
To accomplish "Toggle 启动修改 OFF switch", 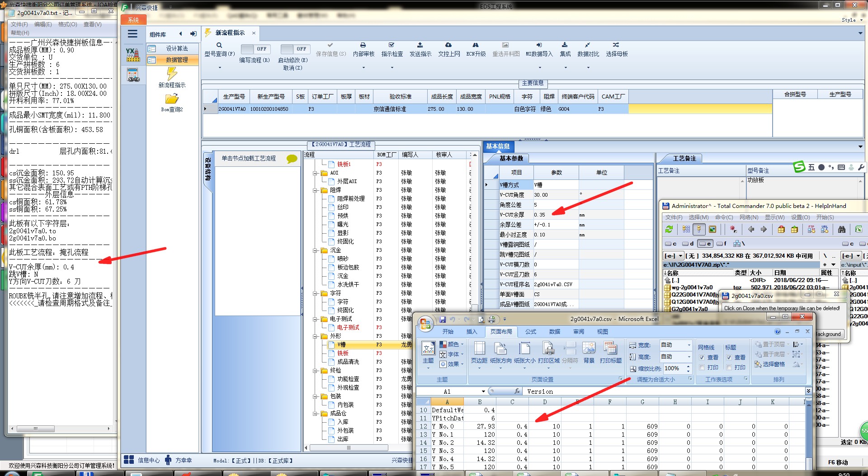I will (295, 49).
